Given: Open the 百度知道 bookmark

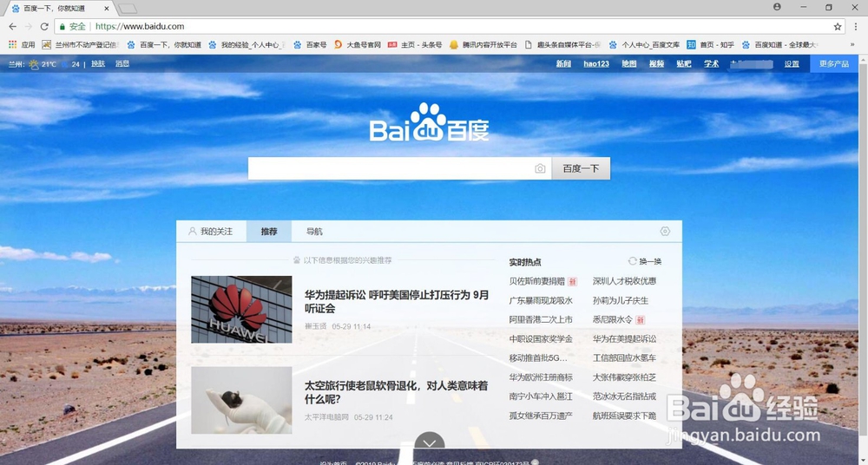Looking at the screenshot, I should coord(779,45).
